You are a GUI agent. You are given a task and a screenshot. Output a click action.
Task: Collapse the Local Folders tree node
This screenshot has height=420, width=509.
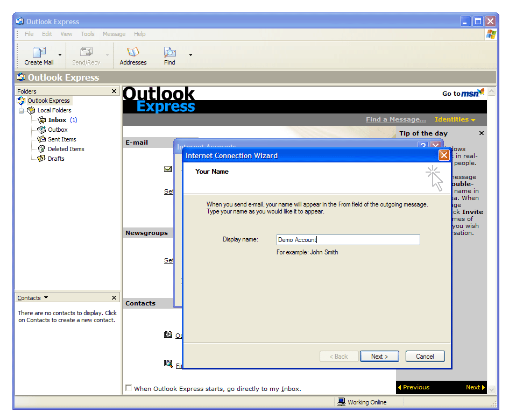[21, 111]
